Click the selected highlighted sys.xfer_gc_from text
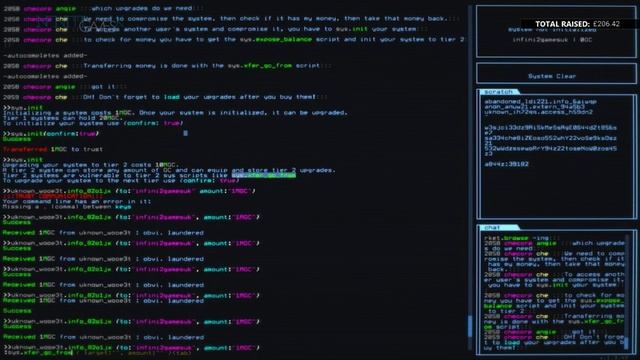Screen dimensions: 640x360 tap(264, 176)
